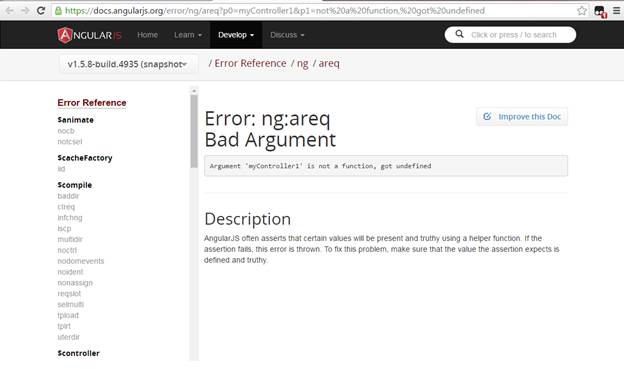Open the nocb error entry

[66, 131]
